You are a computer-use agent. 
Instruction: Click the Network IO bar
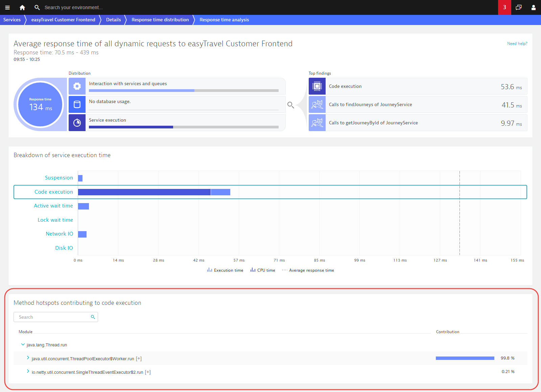(82, 234)
